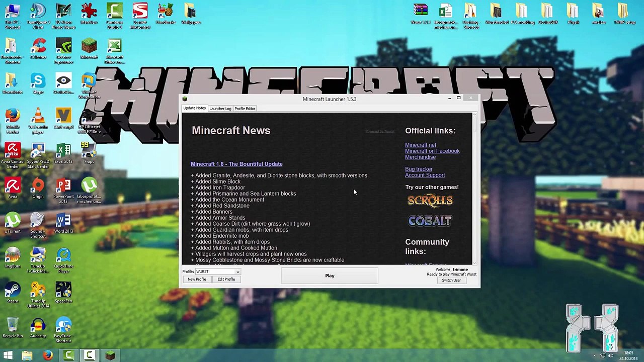Select the Steam desktop icon
This screenshot has width=644, height=362.
(x=13, y=293)
